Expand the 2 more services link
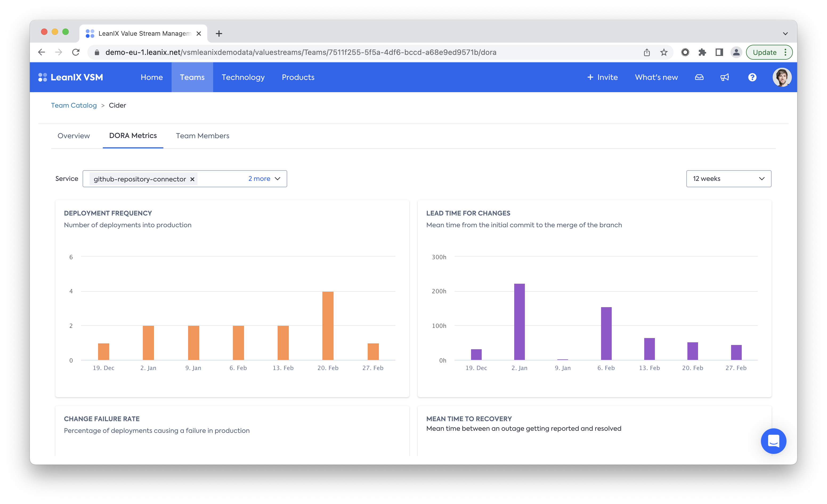 (x=259, y=179)
